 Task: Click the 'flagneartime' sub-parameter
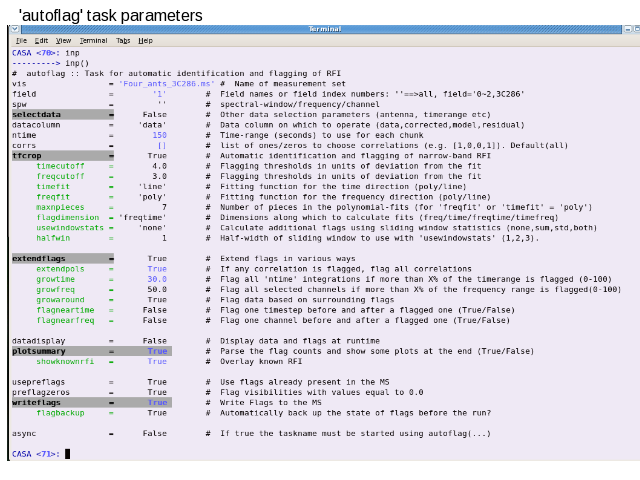click(x=65, y=310)
